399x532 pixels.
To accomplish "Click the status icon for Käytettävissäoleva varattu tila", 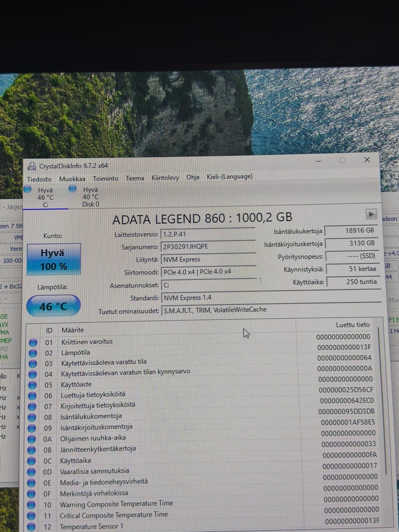I will point(33,364).
